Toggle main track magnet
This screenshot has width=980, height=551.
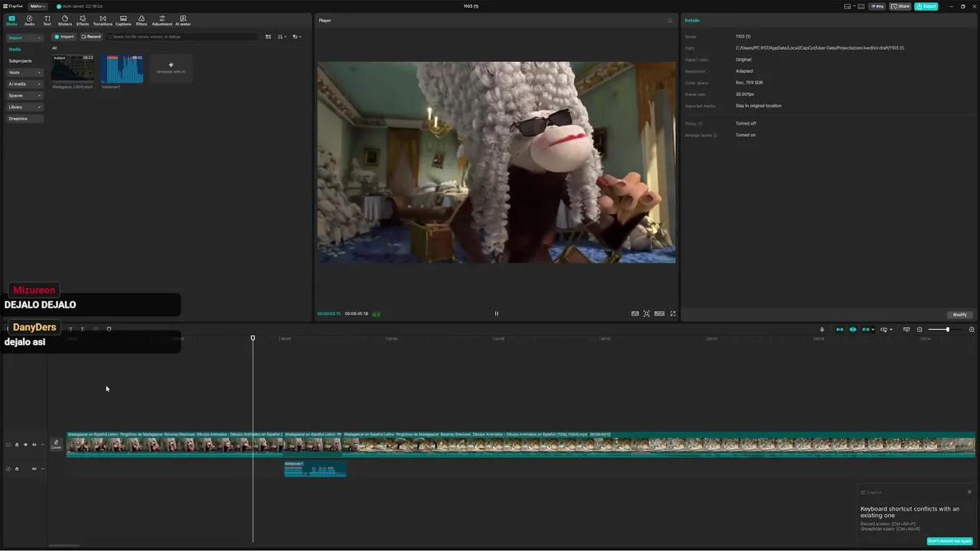839,330
